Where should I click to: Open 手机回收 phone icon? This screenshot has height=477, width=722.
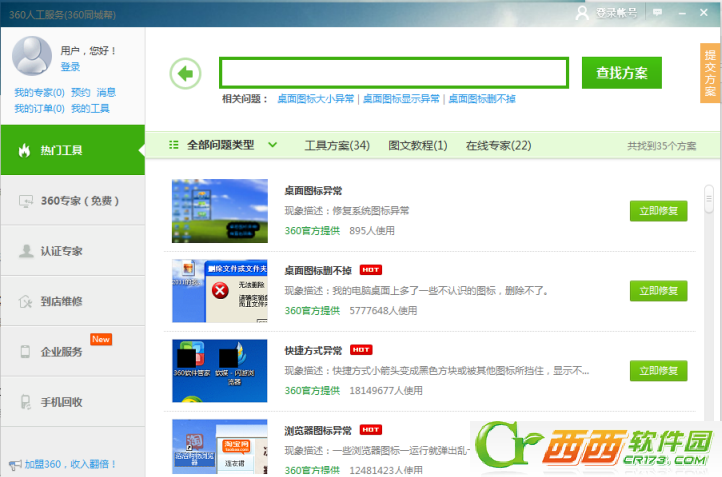tap(24, 402)
